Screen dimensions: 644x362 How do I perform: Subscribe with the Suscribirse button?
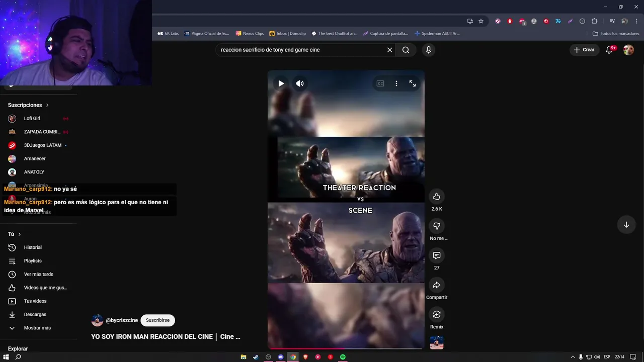click(157, 320)
